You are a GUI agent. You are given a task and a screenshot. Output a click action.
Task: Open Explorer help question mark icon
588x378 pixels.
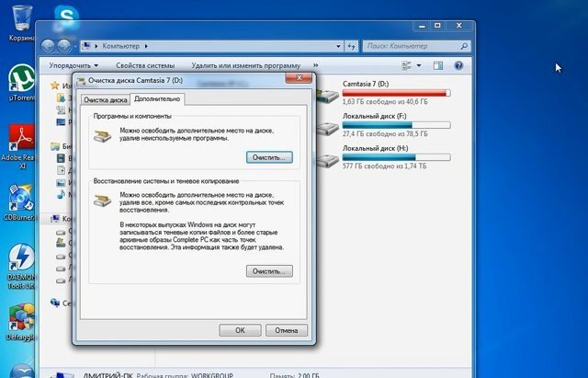pos(458,65)
